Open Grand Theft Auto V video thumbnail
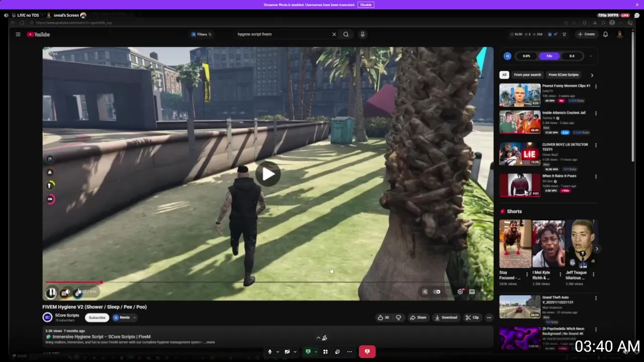Viewport: 644px width, 362px height. (x=520, y=307)
